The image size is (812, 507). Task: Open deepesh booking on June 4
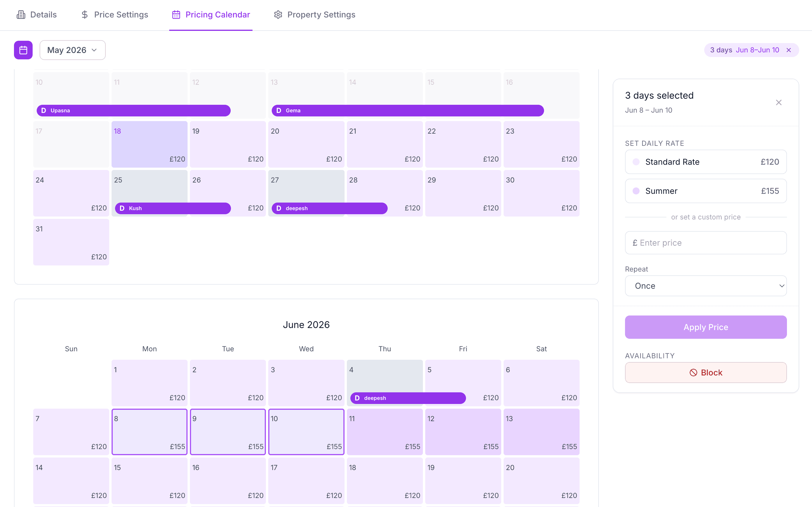pos(408,398)
